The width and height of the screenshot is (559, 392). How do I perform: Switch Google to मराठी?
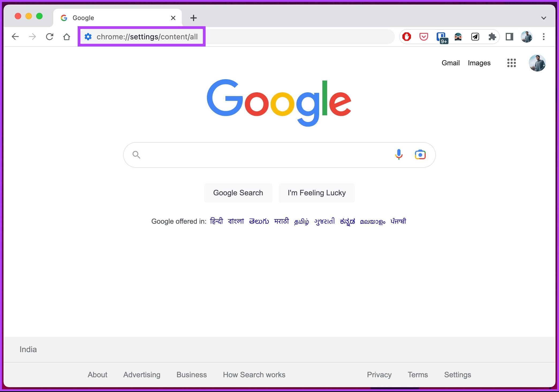pos(281,221)
